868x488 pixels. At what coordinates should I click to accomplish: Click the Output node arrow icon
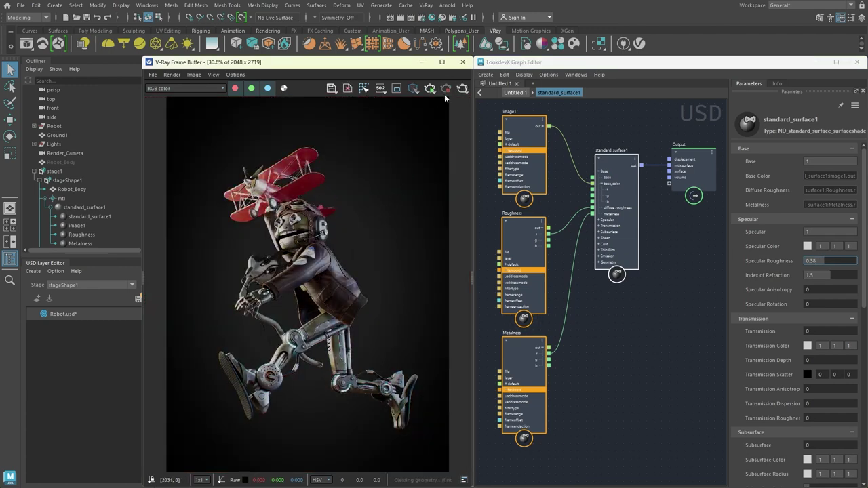tap(694, 196)
